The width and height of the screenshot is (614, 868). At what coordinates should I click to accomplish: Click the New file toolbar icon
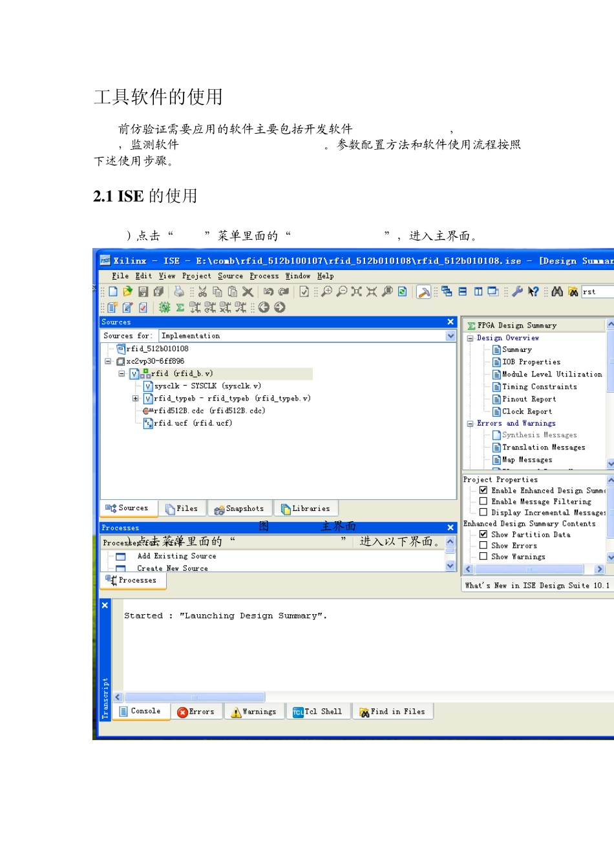[113, 292]
